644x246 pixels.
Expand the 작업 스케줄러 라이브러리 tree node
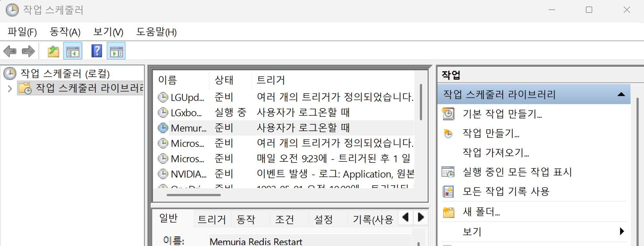pos(10,88)
